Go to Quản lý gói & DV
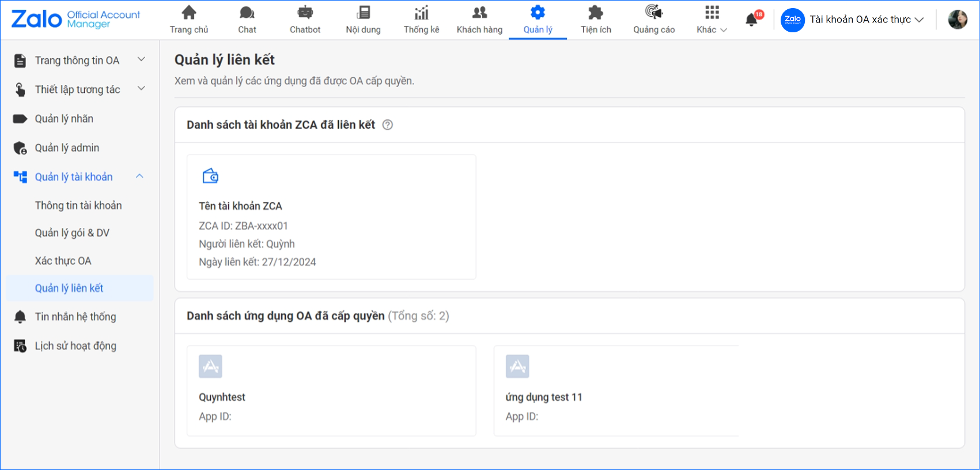980x470 pixels. click(x=72, y=233)
